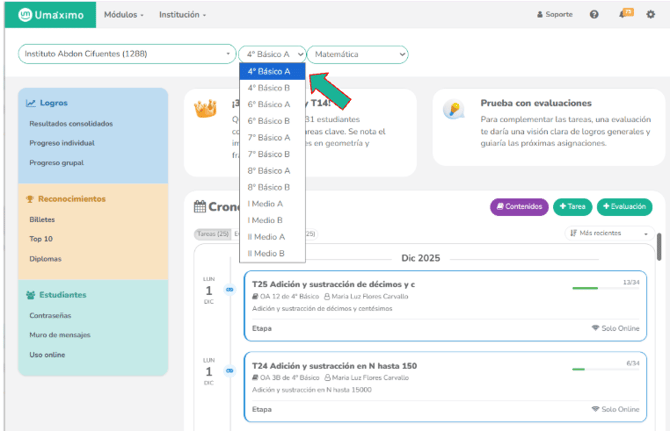This screenshot has height=431, width=670.
Task: Expand the Módulos menu
Action: (x=124, y=15)
